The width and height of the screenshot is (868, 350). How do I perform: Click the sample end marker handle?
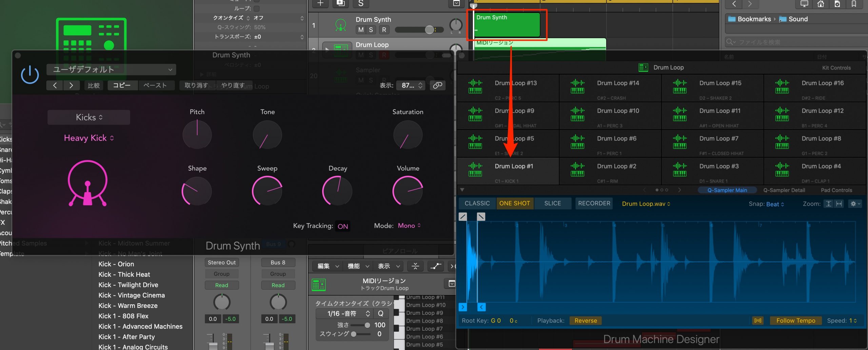click(x=482, y=307)
